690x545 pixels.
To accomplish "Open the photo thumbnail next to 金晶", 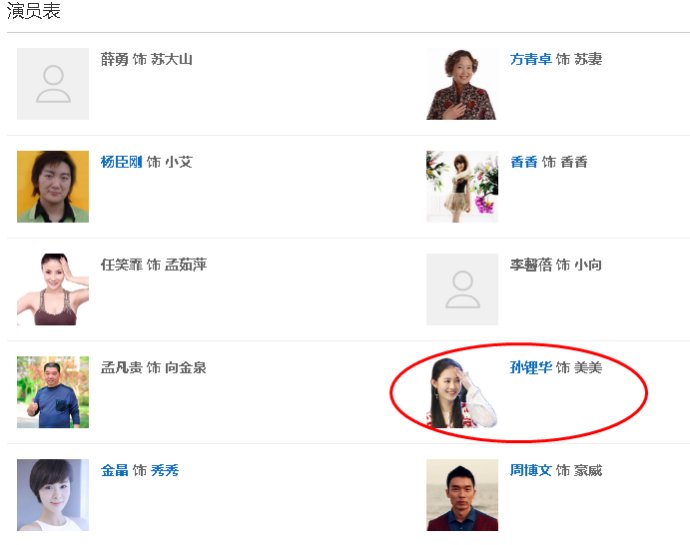I will coord(53,494).
